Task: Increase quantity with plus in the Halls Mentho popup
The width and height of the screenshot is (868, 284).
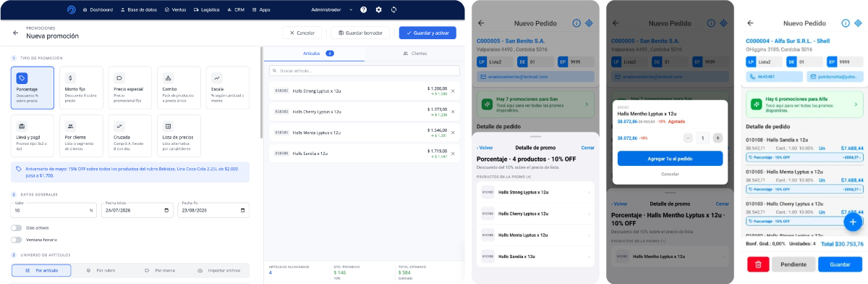Action: pyautogui.click(x=718, y=138)
